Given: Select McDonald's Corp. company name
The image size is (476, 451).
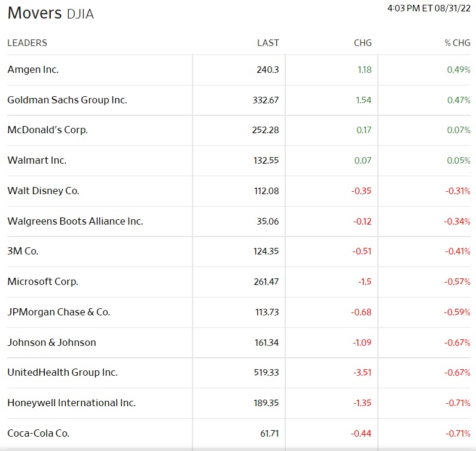Looking at the screenshot, I should click(x=47, y=130).
